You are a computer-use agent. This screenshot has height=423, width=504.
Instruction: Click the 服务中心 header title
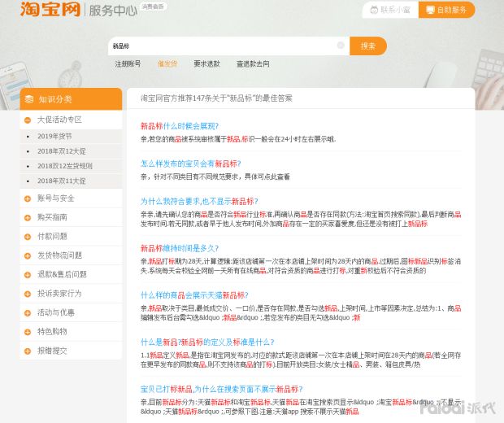(113, 11)
